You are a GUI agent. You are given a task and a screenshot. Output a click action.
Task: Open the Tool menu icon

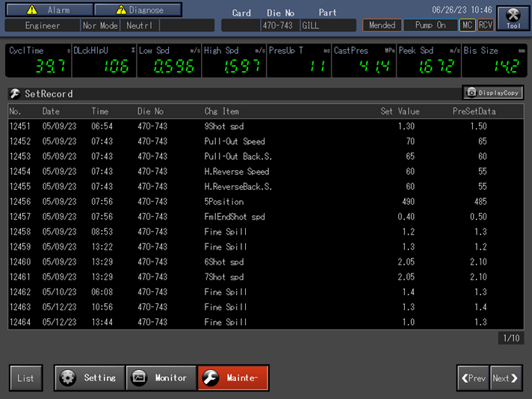click(513, 19)
